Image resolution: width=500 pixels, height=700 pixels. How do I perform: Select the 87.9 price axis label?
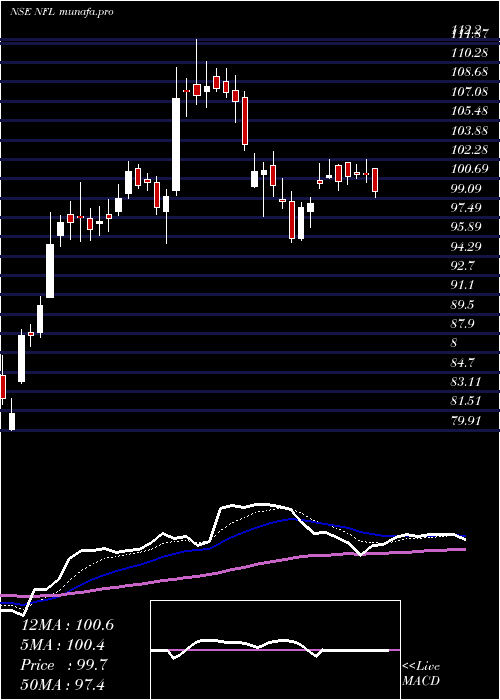tap(463, 324)
